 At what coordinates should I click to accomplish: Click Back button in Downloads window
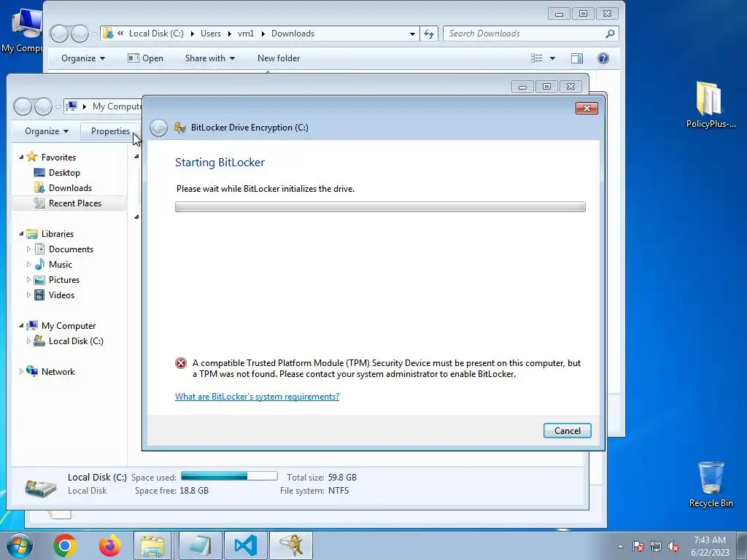[60, 34]
